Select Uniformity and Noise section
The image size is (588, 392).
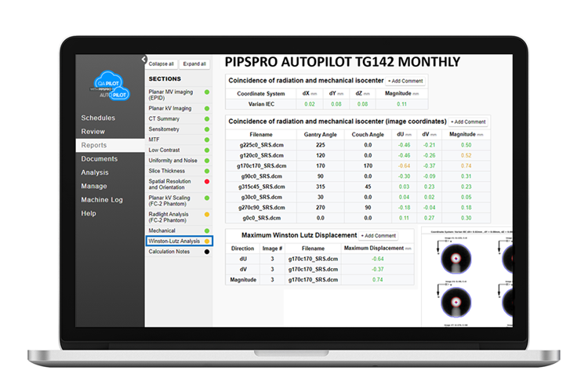(x=179, y=161)
